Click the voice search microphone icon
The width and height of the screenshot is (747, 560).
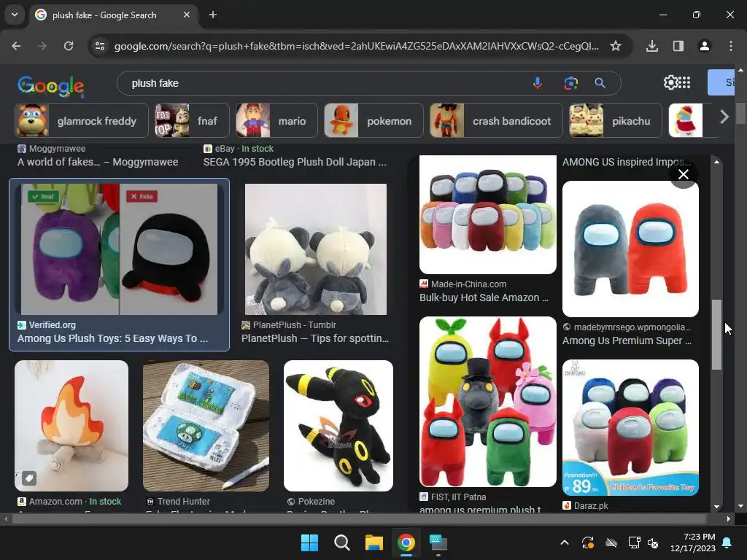coord(538,83)
